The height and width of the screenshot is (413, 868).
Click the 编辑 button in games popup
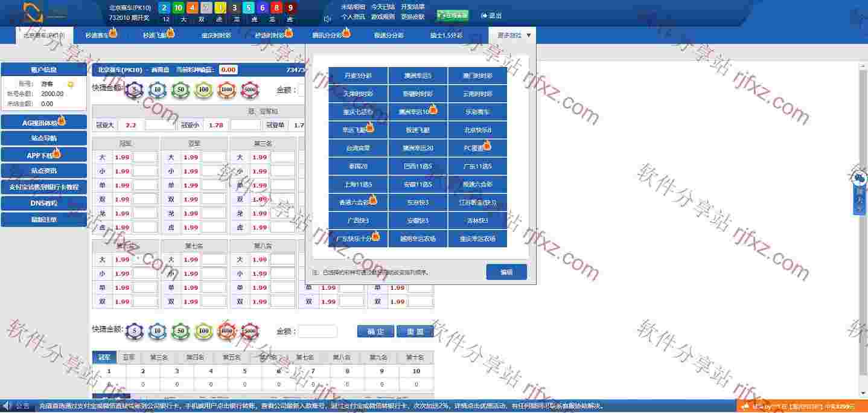point(506,272)
